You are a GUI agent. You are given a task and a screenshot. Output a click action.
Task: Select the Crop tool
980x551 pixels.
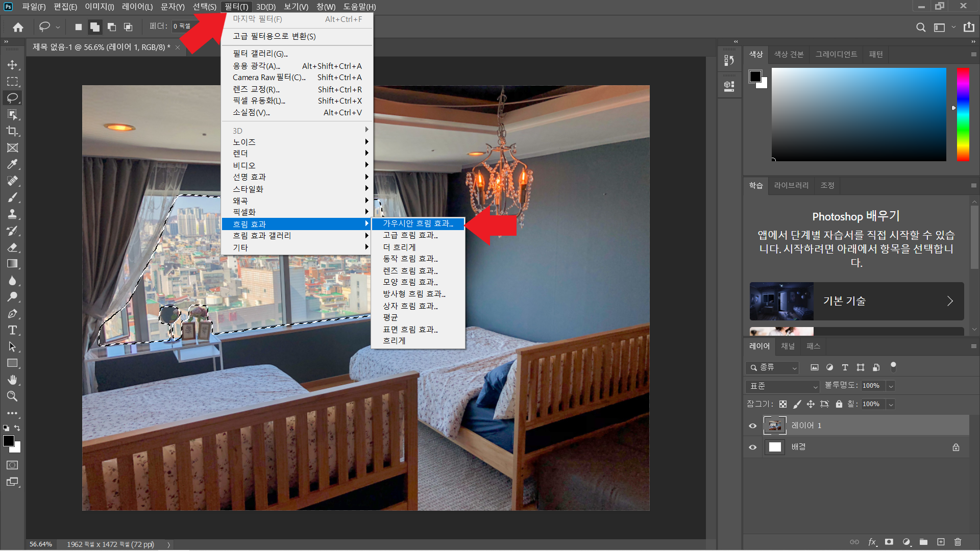click(x=12, y=131)
